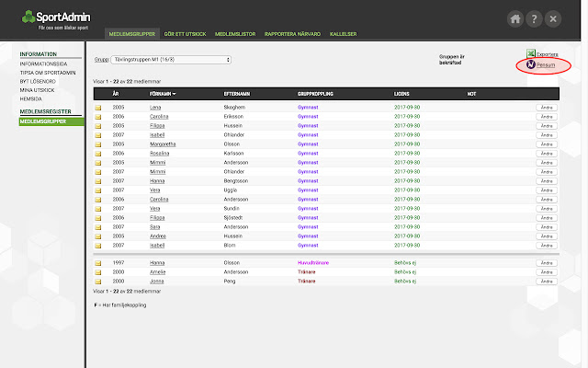The height and width of the screenshot is (368, 588).
Task: Go to the home page icon
Action: pos(515,18)
